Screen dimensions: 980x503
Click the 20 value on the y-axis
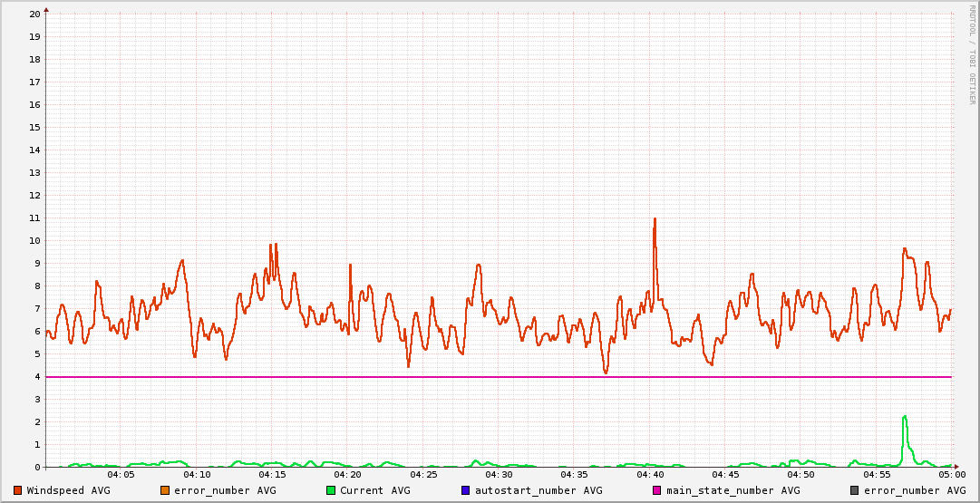[x=34, y=14]
